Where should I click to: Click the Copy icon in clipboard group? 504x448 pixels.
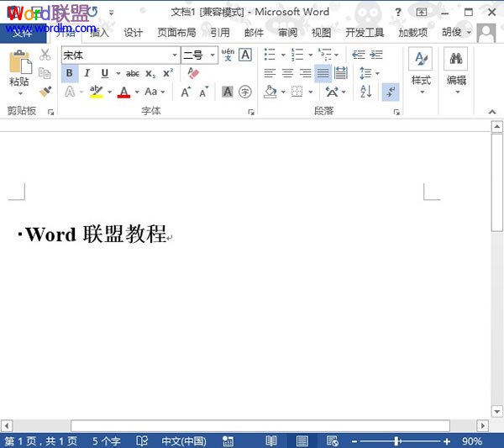click(x=45, y=73)
